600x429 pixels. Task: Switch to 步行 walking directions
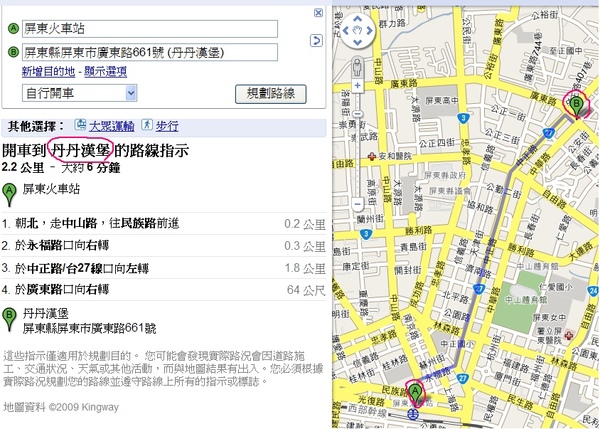(165, 127)
